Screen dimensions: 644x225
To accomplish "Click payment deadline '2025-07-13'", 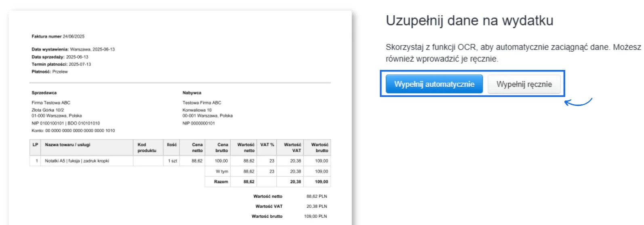I will click(80, 64).
